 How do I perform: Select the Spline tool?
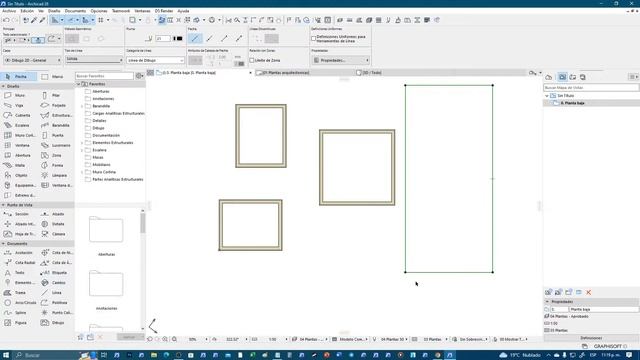click(16, 313)
